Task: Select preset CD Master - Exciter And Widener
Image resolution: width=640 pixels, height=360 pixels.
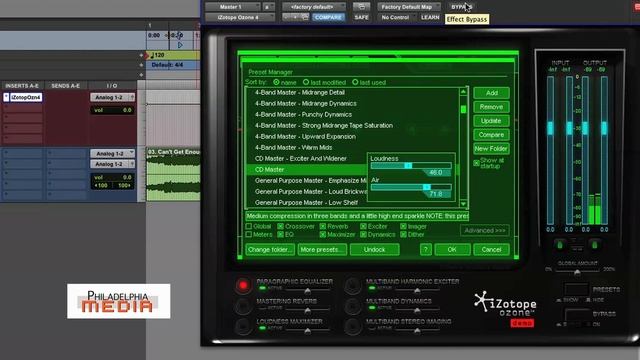Action: point(301,159)
